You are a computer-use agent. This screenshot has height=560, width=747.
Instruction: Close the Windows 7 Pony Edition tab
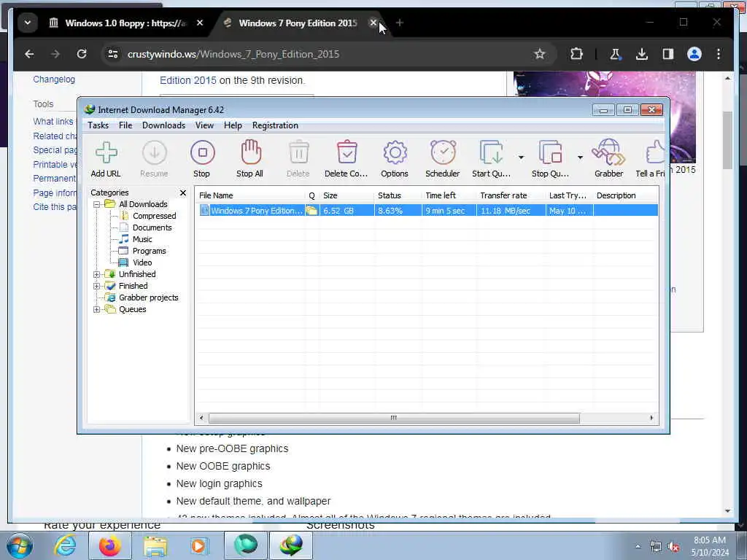(373, 23)
